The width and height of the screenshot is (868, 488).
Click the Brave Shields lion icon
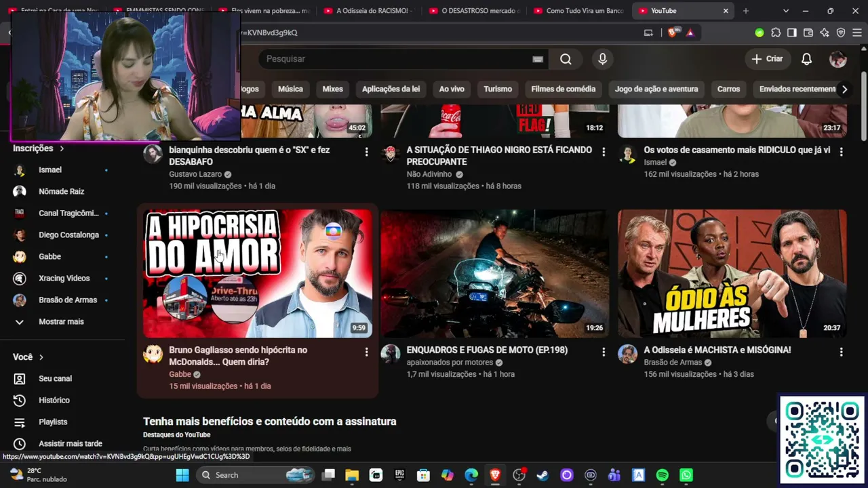coord(672,33)
